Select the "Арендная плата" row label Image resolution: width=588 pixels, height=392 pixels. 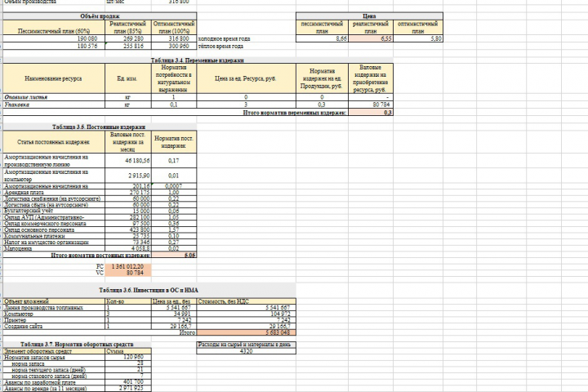pyautogui.click(x=54, y=193)
